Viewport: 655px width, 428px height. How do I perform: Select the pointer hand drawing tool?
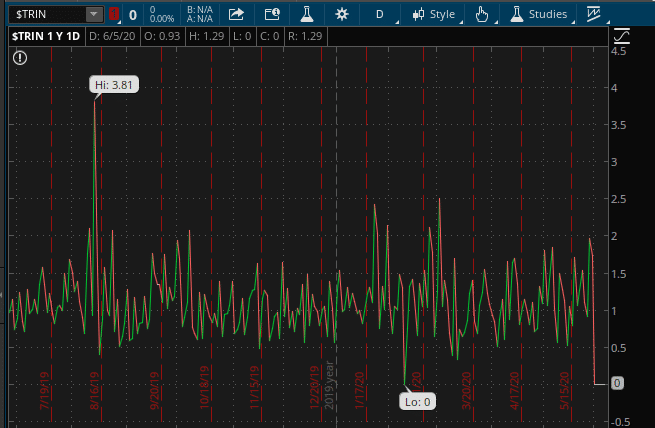click(482, 14)
